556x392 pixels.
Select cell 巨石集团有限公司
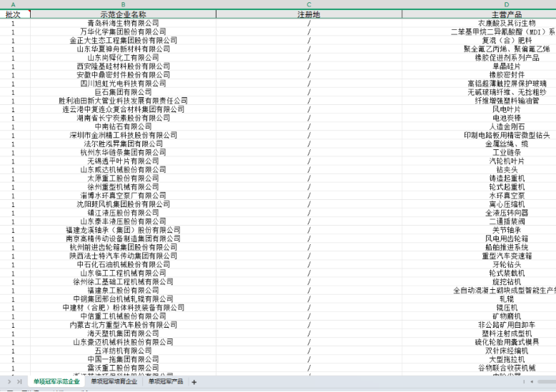pyautogui.click(x=123, y=92)
